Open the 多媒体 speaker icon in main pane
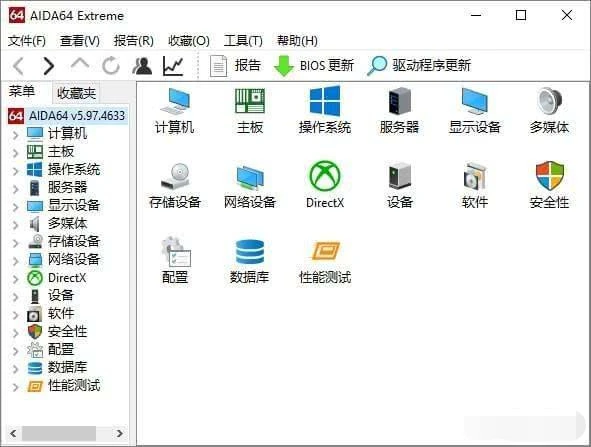The image size is (591, 447). [x=550, y=101]
